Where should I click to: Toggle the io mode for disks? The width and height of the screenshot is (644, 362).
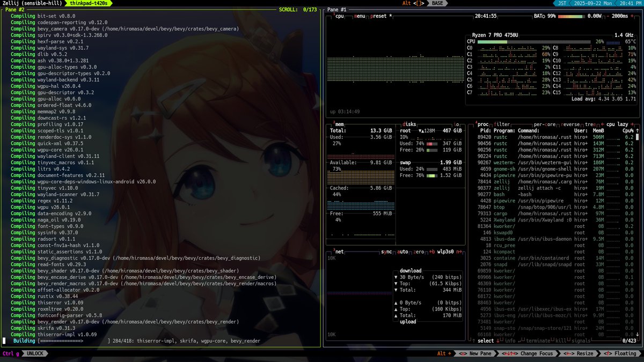(457, 124)
